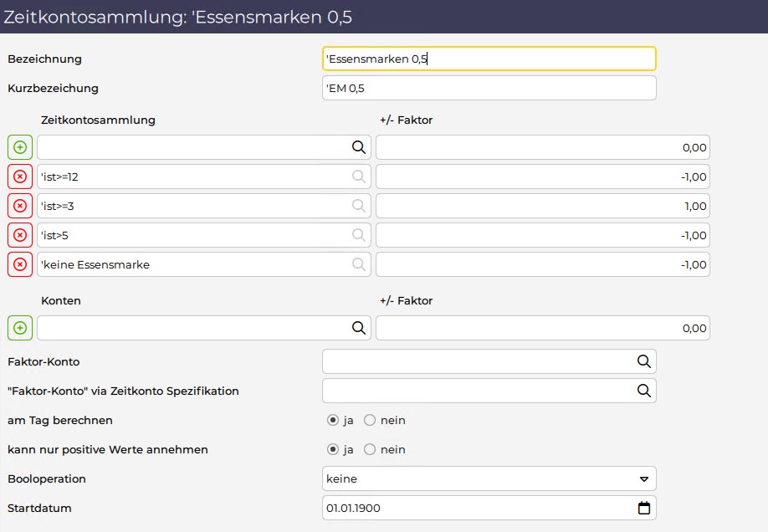The width and height of the screenshot is (768, 532).
Task: Add a new Konten row with green plus
Action: [x=20, y=328]
